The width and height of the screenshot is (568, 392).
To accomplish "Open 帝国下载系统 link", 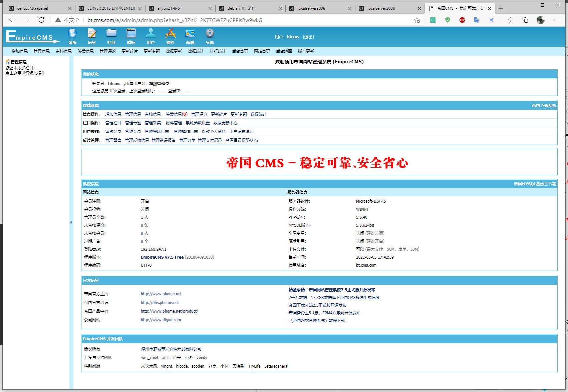I will tap(544, 106).
